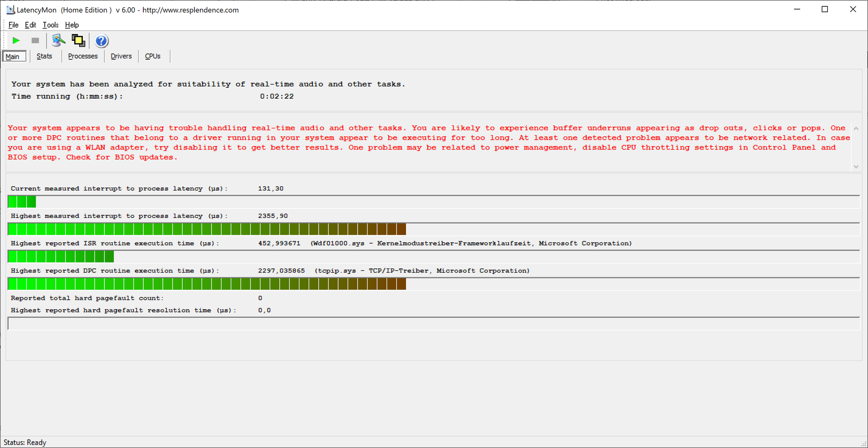Click the LatencyMon title bar app icon

coord(10,10)
